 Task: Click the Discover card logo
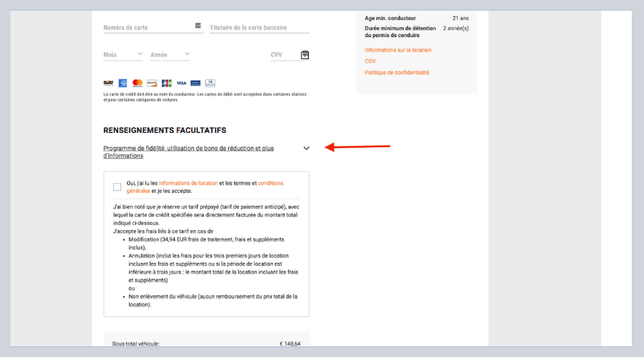click(x=152, y=83)
